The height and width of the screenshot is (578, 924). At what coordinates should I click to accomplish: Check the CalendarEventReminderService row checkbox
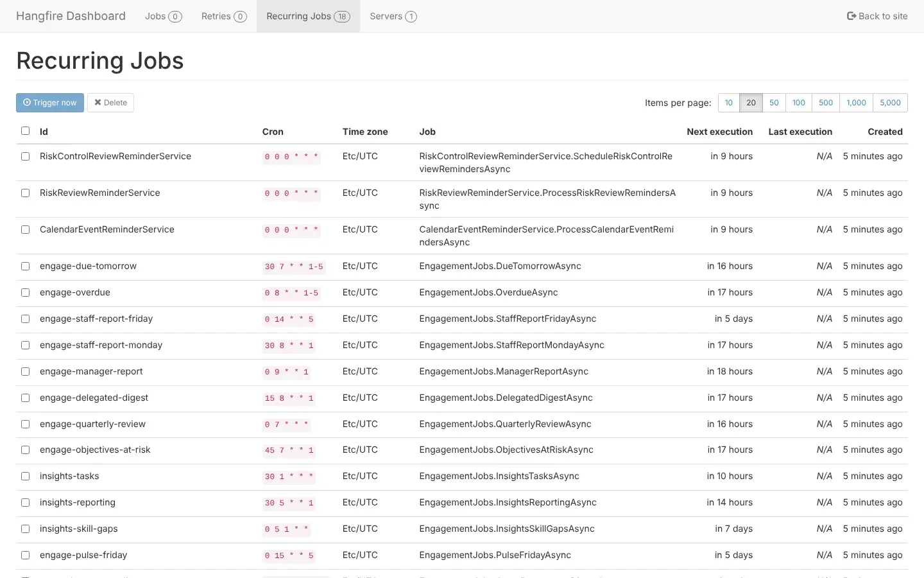click(26, 229)
